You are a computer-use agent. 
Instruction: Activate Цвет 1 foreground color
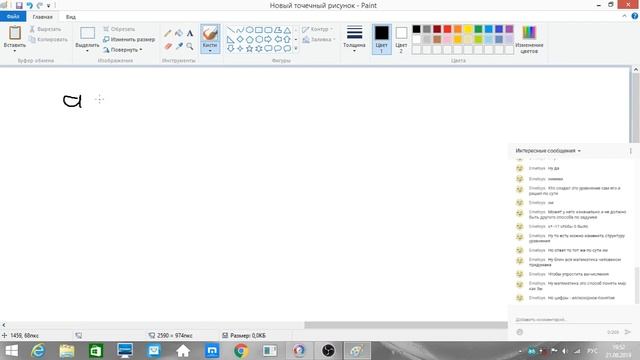tap(382, 39)
